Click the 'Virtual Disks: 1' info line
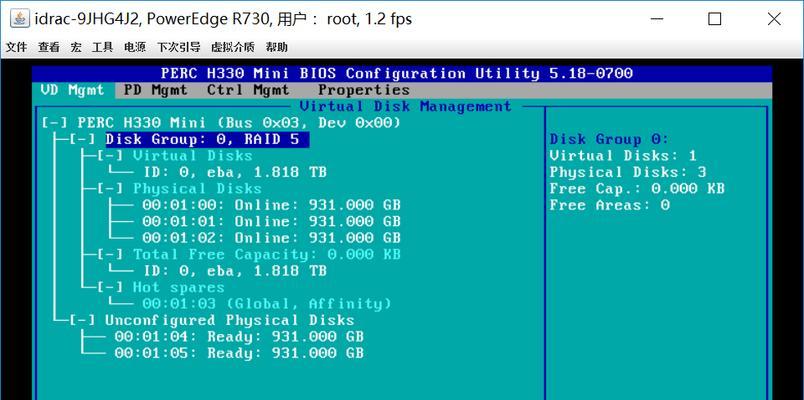Screen dimensions: 804x400 click(x=623, y=156)
